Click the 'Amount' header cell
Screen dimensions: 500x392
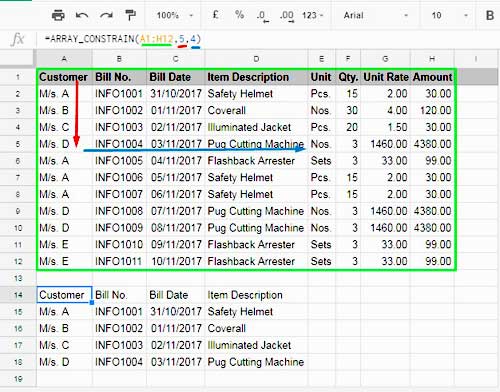pyautogui.click(x=432, y=77)
